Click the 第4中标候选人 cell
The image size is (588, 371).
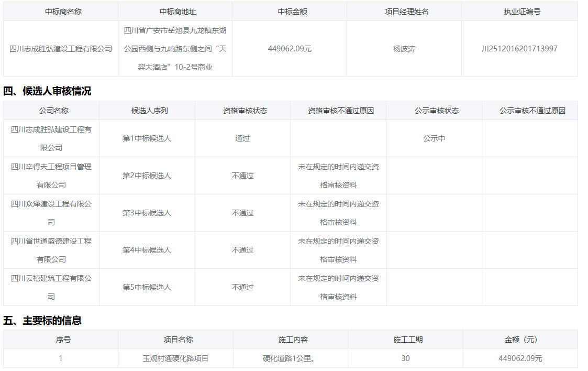(x=147, y=250)
